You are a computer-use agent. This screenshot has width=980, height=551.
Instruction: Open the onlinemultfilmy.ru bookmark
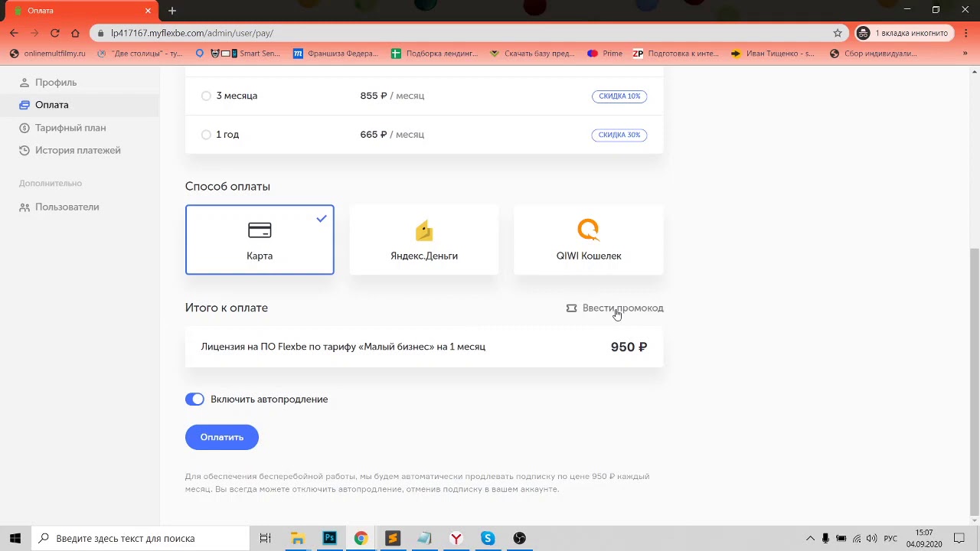point(47,54)
